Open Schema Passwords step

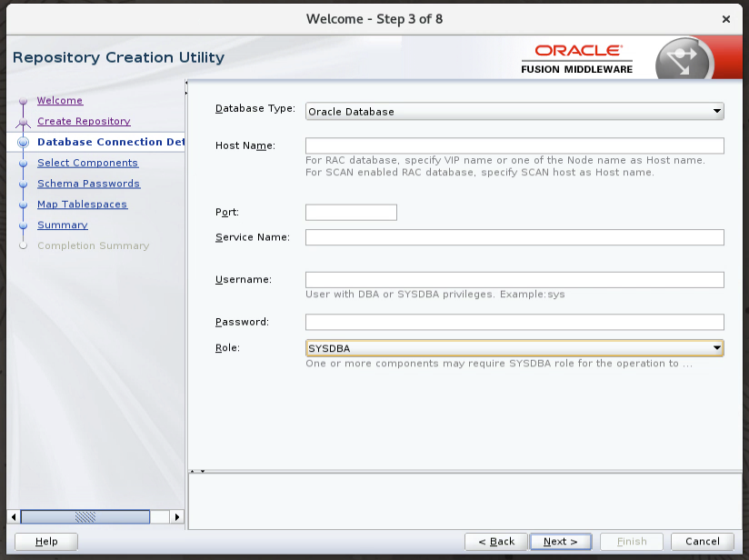tap(88, 184)
